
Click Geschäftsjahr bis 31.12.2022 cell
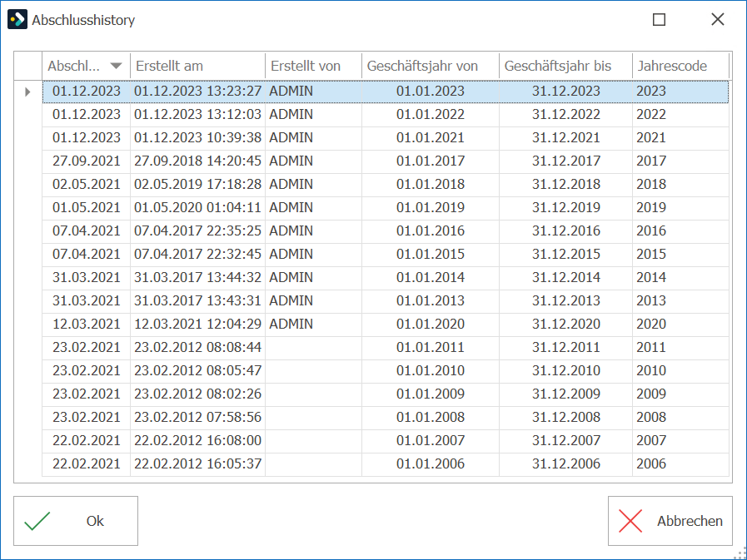566,115
